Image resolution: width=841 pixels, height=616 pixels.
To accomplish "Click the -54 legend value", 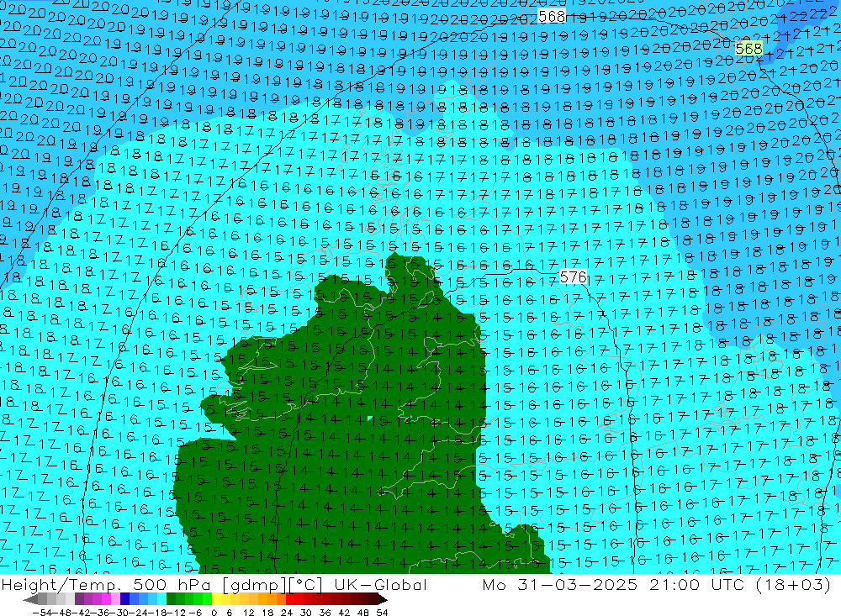I will point(42,613).
